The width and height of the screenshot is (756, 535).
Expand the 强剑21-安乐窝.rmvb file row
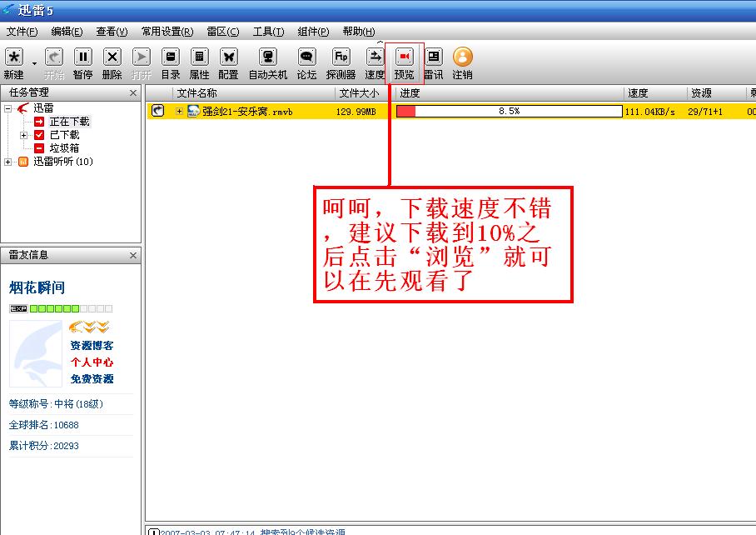(179, 112)
